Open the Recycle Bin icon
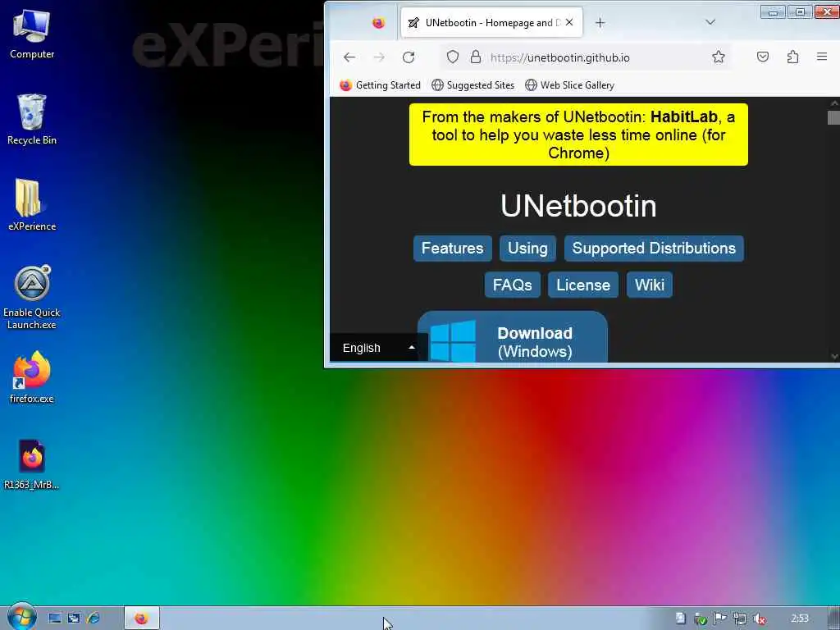Screen dimensions: 840x630 click(x=32, y=119)
